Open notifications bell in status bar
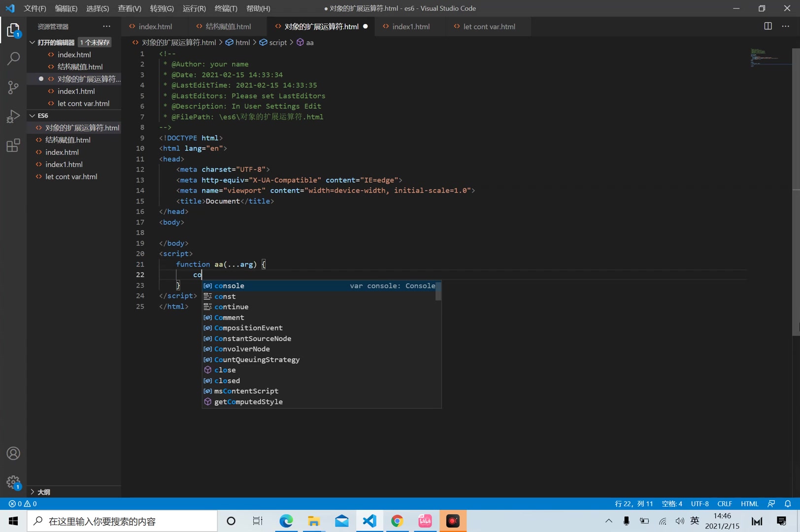The height and width of the screenshot is (532, 800). [788, 503]
